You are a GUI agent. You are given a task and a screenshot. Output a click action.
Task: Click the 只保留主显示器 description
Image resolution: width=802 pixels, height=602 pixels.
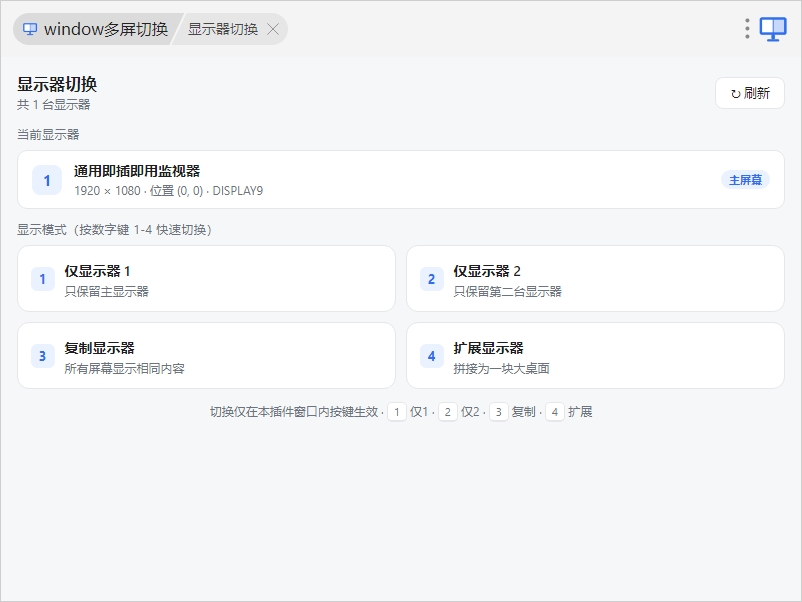[x=106, y=292]
